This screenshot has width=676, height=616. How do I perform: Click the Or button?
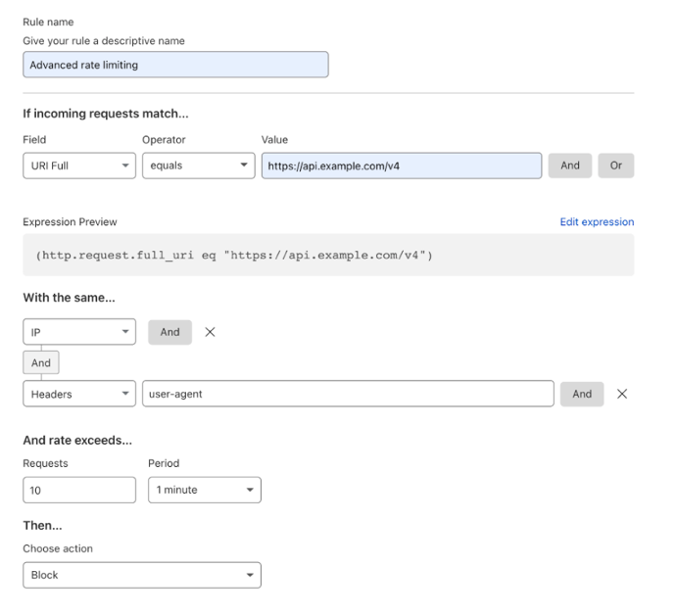point(615,166)
